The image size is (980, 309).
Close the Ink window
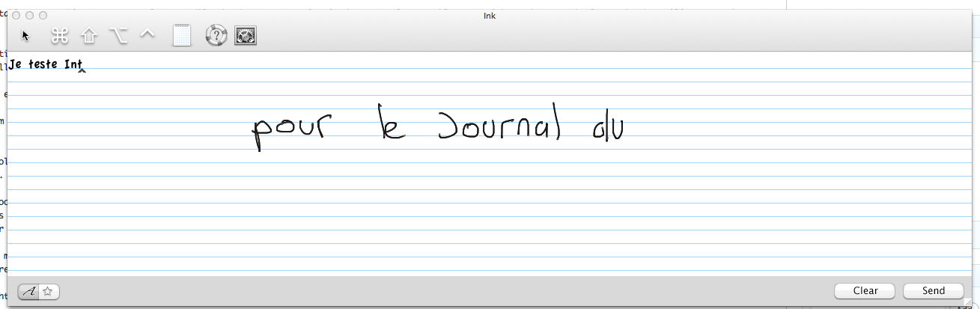coord(16,15)
